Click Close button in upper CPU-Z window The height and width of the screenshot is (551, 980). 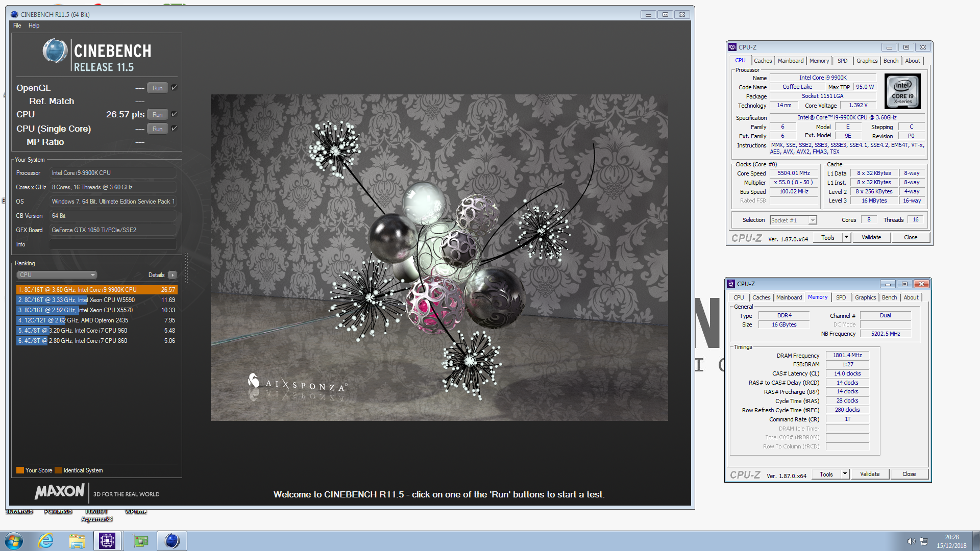click(x=911, y=237)
